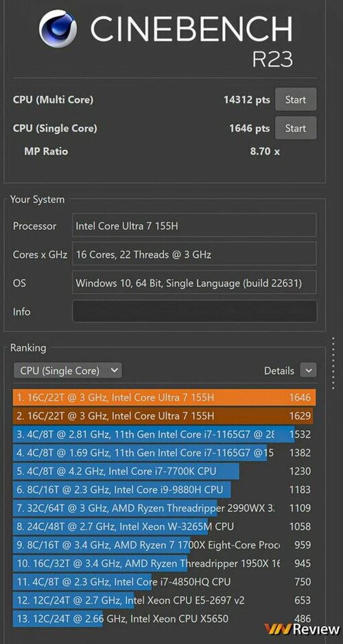Start the CPU Single Core benchmark
The image size is (343, 644).
point(296,128)
